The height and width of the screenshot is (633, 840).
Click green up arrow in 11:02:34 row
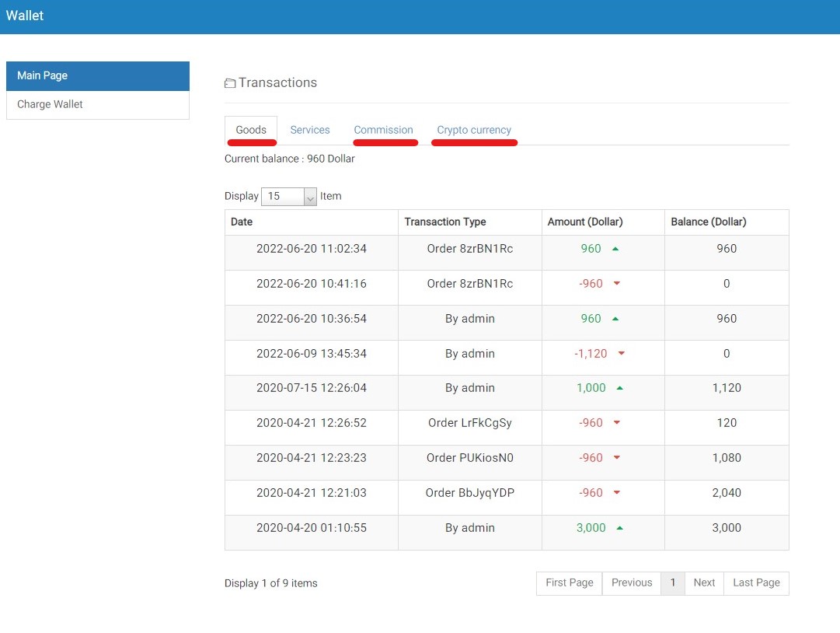(x=615, y=249)
